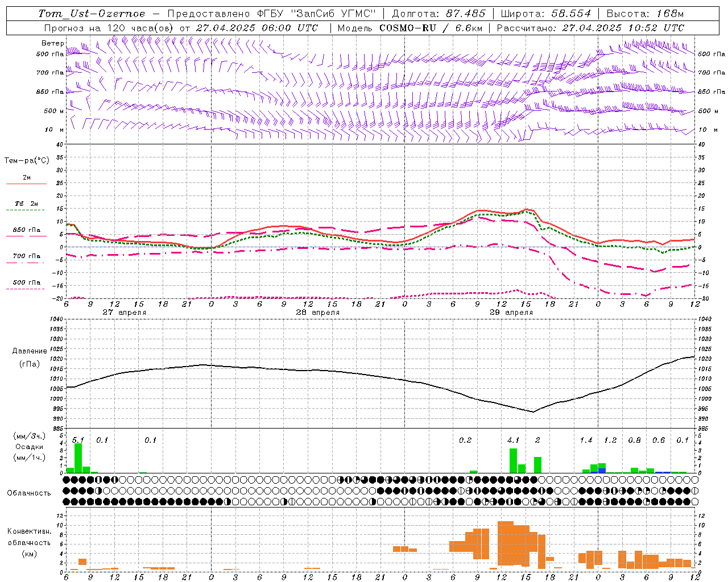Click forecast start time 27.04.2025 06:00 UTC

(257, 28)
